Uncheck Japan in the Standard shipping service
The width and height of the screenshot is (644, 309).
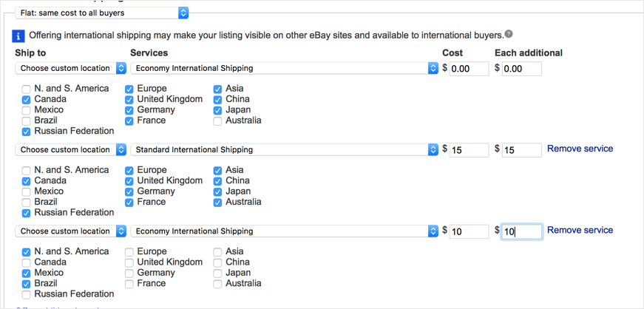[217, 191]
